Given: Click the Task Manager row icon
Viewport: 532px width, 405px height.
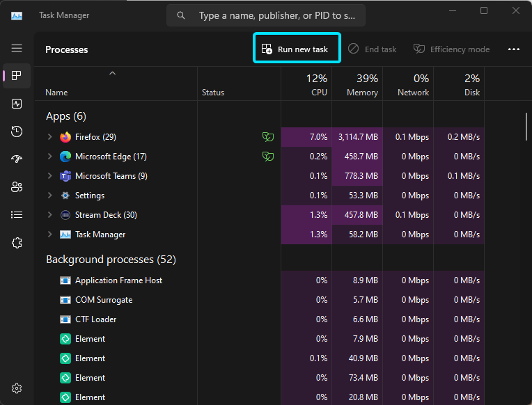Looking at the screenshot, I should (x=65, y=235).
